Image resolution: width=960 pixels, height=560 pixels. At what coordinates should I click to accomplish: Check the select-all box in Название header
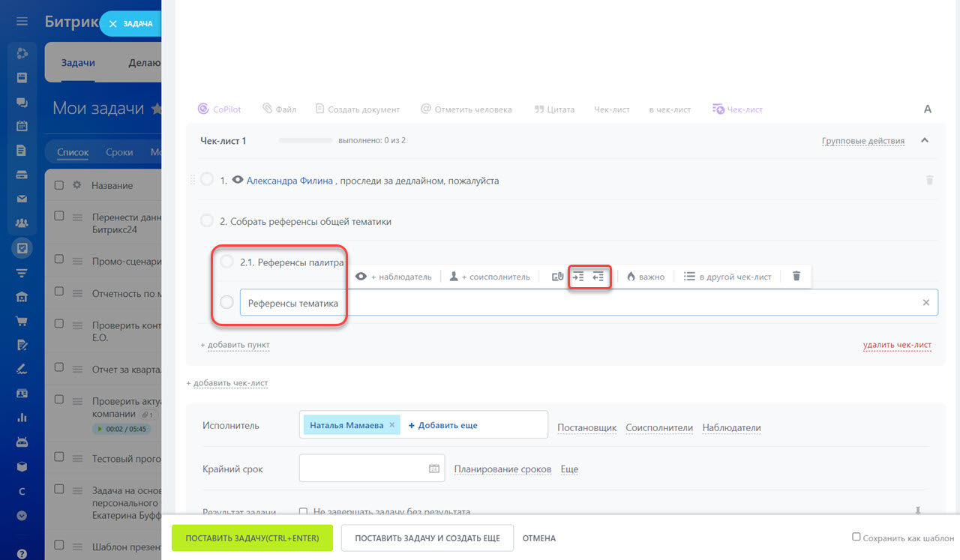59,185
